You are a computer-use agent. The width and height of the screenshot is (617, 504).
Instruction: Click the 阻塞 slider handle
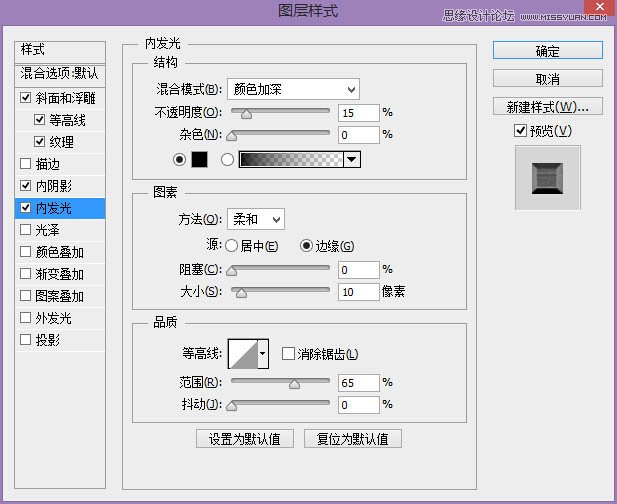(232, 271)
